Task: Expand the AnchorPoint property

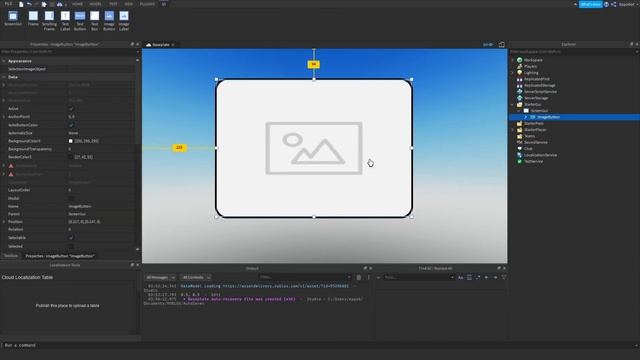Action: tap(4, 117)
